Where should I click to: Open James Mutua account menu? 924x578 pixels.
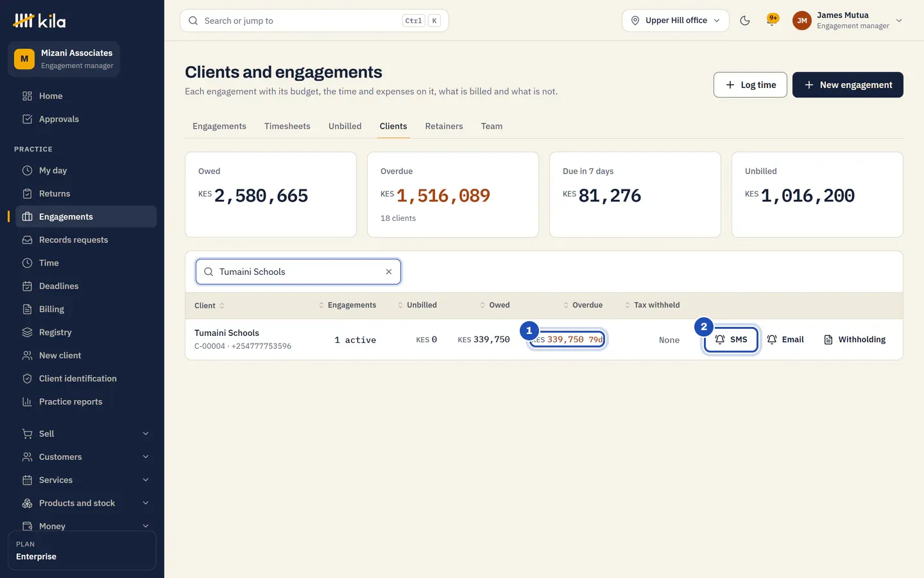pos(848,21)
